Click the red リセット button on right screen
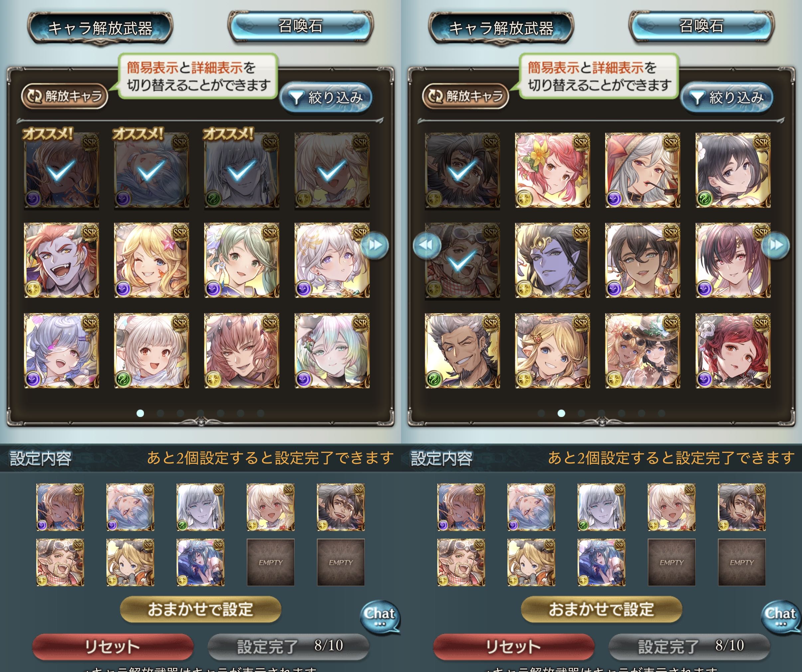The image size is (802, 672). [x=513, y=647]
